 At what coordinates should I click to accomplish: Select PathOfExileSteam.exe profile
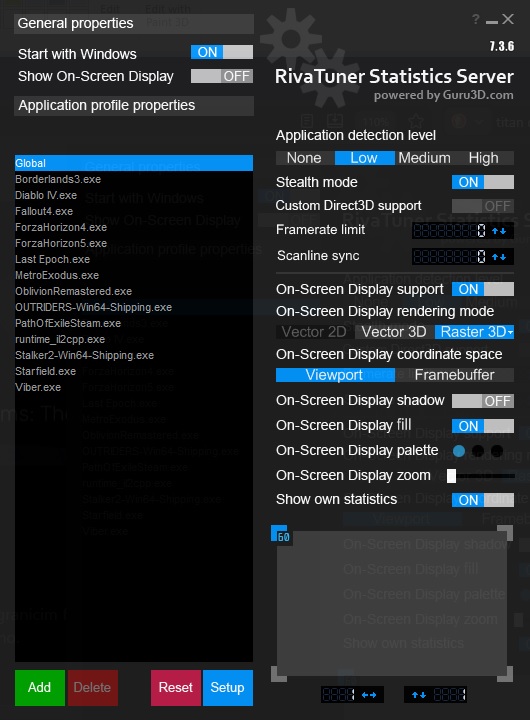pos(134,323)
